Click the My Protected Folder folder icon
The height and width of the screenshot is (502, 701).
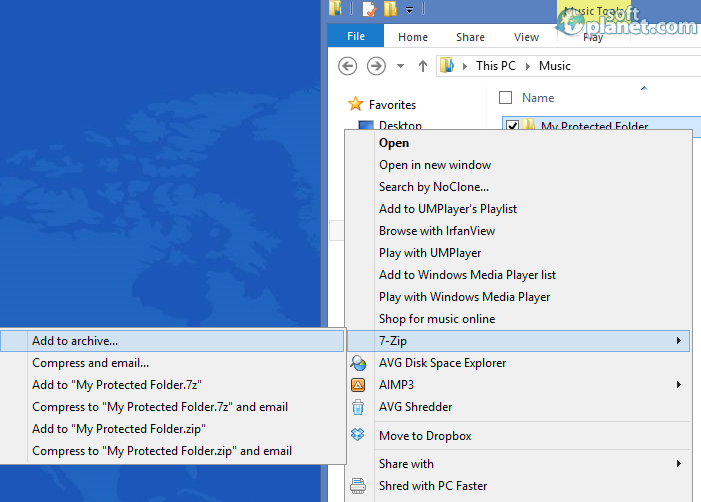(529, 124)
